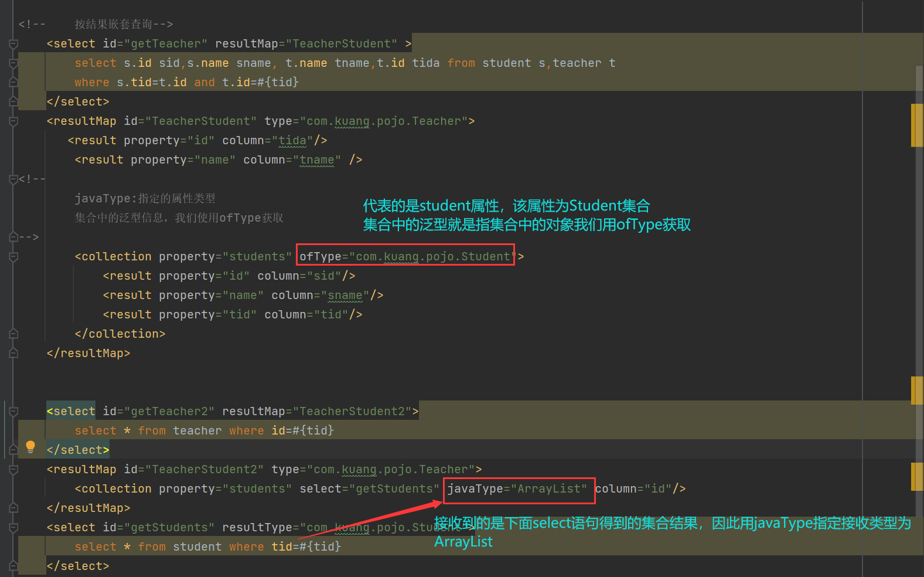Click the yellow light bulb intention icon
Image resolution: width=924 pixels, height=577 pixels.
pyautogui.click(x=30, y=447)
